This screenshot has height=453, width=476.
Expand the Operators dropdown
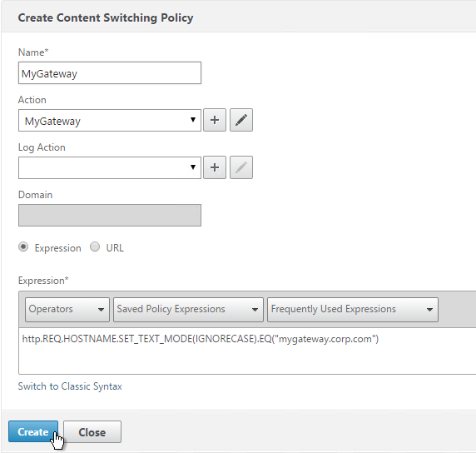pyautogui.click(x=67, y=309)
